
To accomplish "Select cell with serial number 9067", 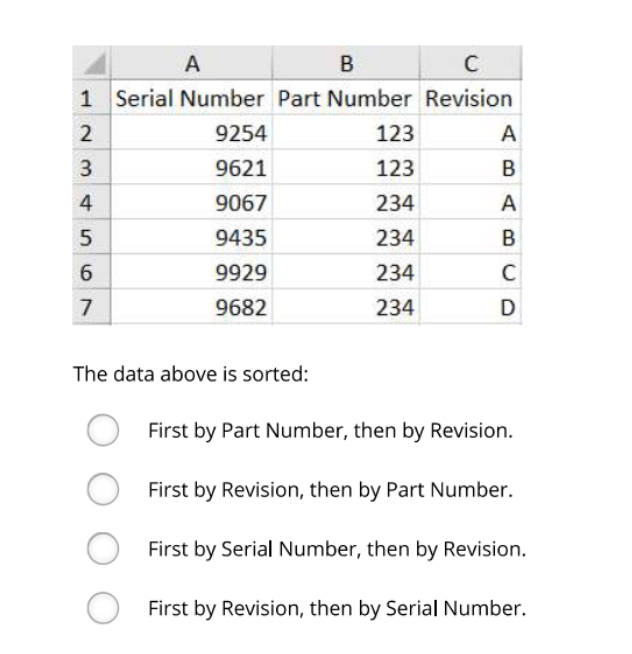I will (191, 204).
